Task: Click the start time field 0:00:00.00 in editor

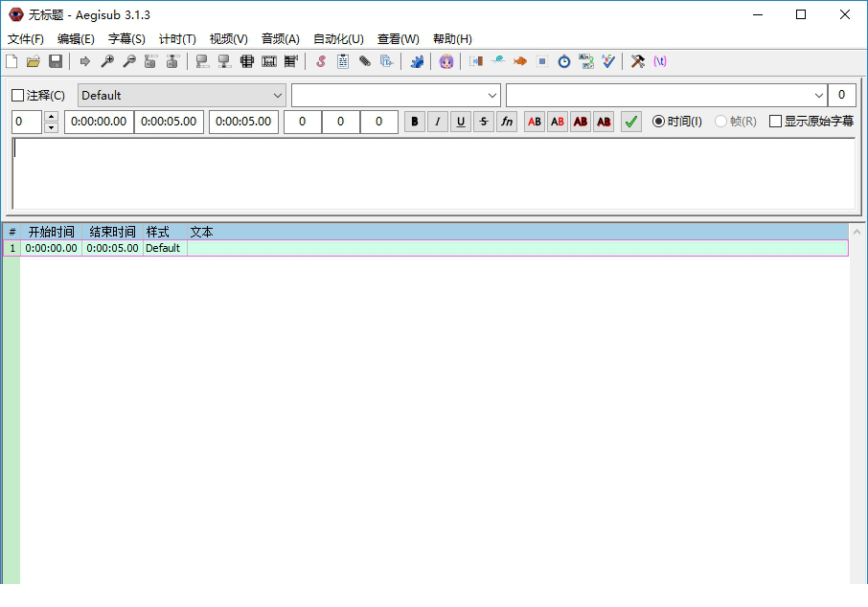Action: click(x=99, y=122)
